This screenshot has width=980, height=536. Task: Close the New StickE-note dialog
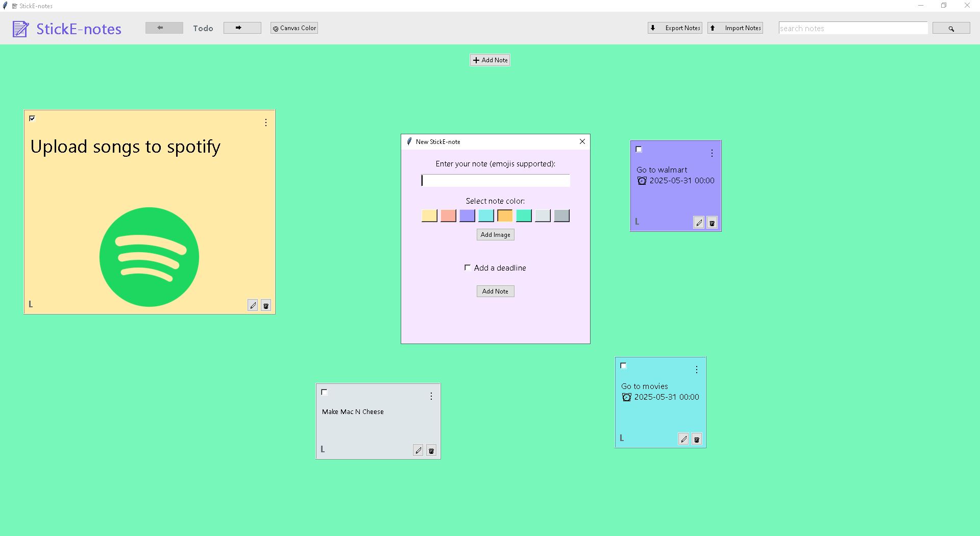tap(582, 141)
